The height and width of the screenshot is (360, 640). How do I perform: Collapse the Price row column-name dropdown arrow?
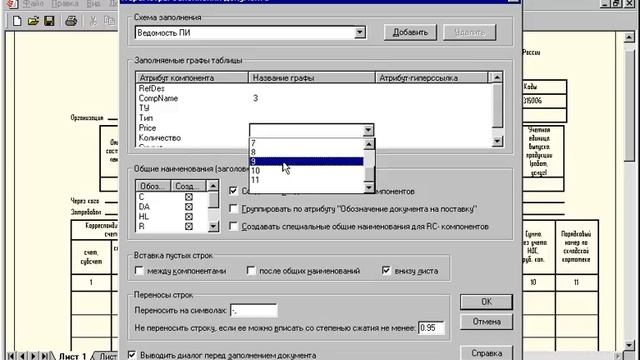tap(368, 130)
